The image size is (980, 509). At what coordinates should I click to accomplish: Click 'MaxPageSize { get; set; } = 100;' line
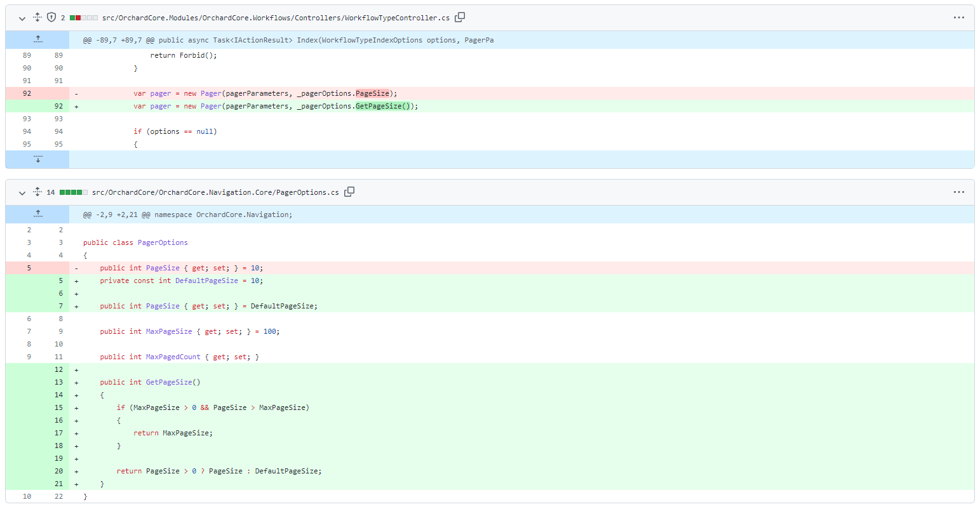tap(189, 331)
